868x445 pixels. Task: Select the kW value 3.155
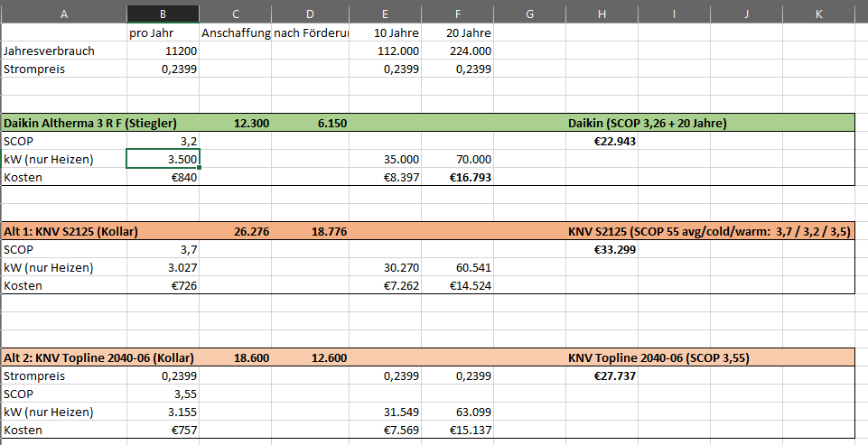[163, 412]
